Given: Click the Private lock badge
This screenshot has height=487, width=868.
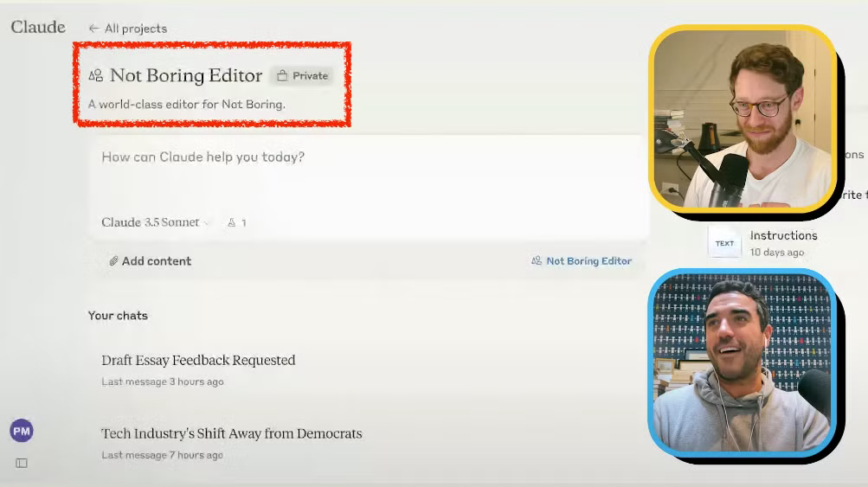Looking at the screenshot, I should pyautogui.click(x=302, y=76).
